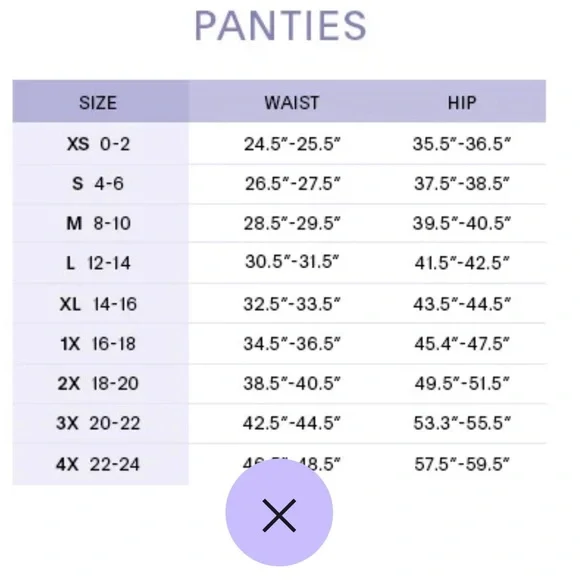This screenshot has height=580, width=580.
Task: Click the M 8-10 size row
Action: [x=279, y=223]
